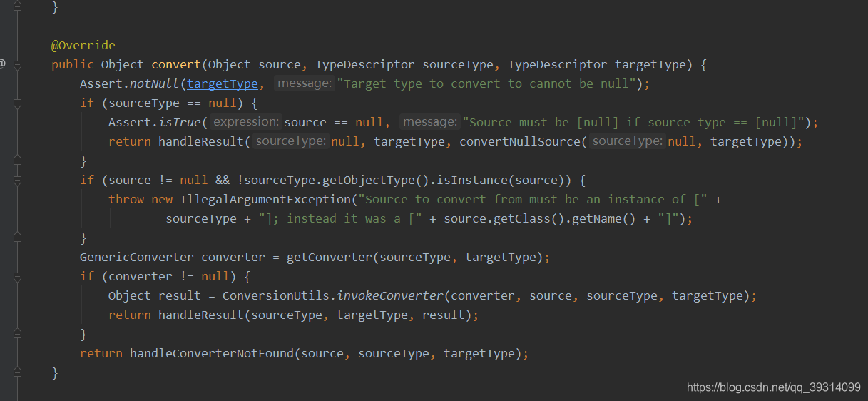
Task: Click 'handleConverterNotFound' method call
Action: 212,353
